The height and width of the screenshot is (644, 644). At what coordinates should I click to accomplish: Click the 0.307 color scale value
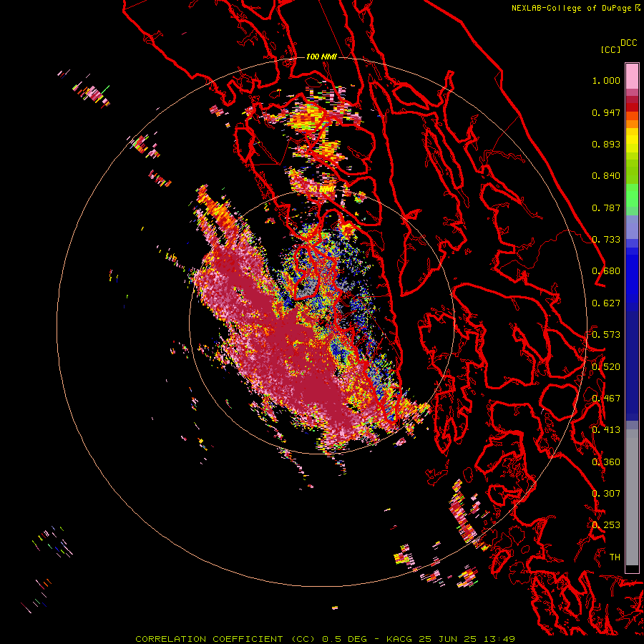pyautogui.click(x=606, y=494)
